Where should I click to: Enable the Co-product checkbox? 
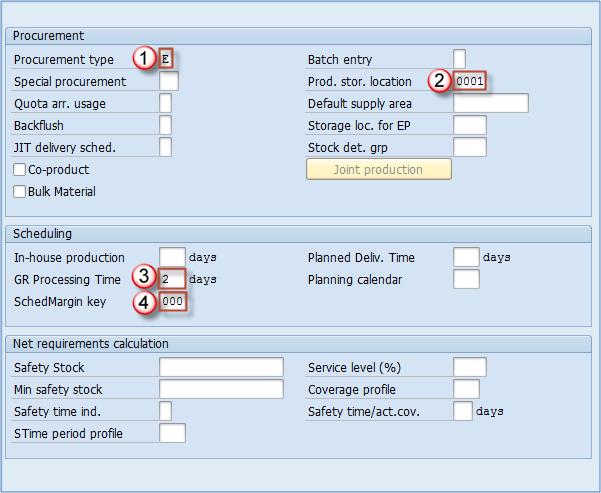(x=20, y=170)
